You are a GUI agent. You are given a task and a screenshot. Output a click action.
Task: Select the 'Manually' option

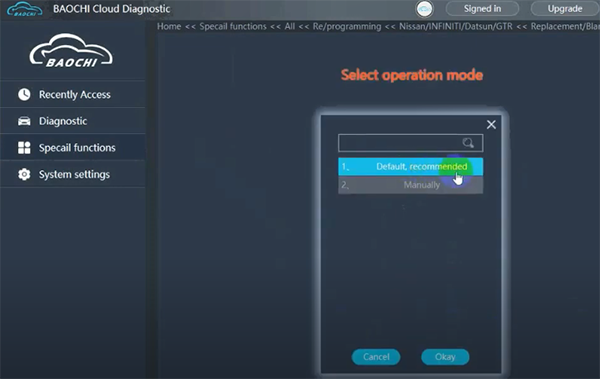[411, 185]
